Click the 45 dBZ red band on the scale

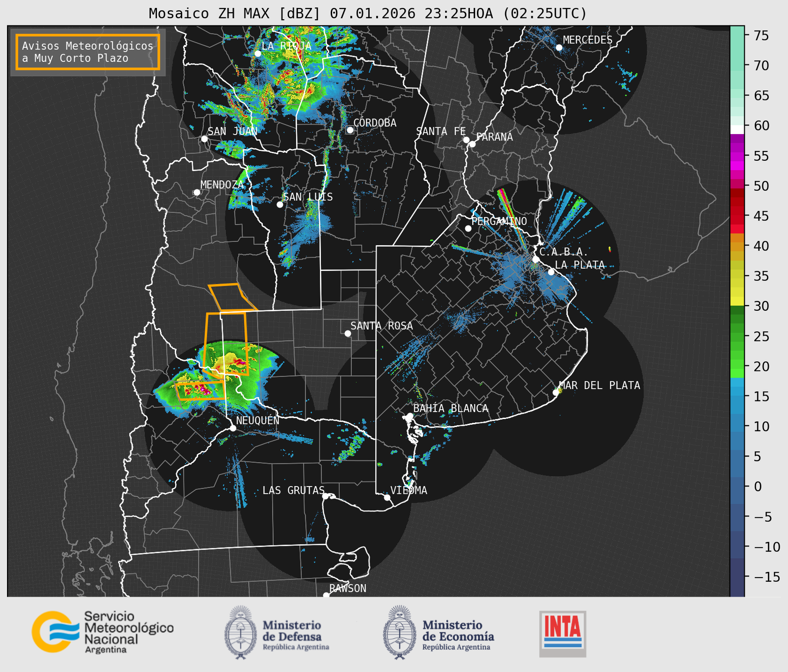pyautogui.click(x=737, y=216)
